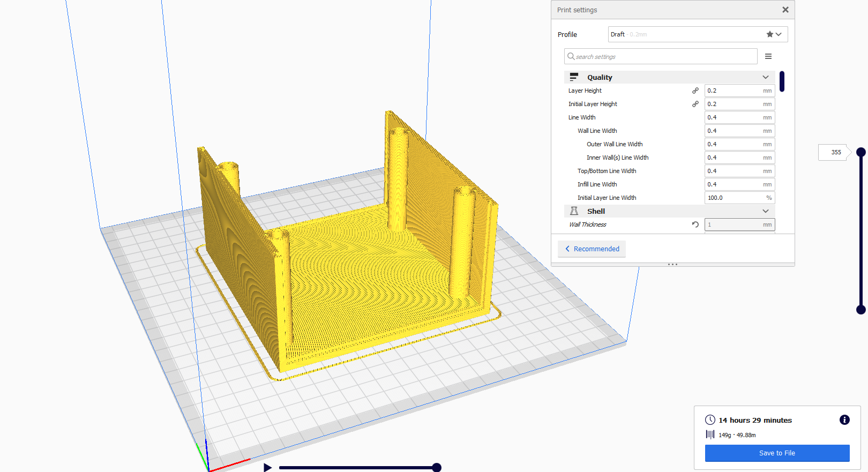Click the link icon beside Layer Height
Screen dimensions: 868x472
pos(695,91)
